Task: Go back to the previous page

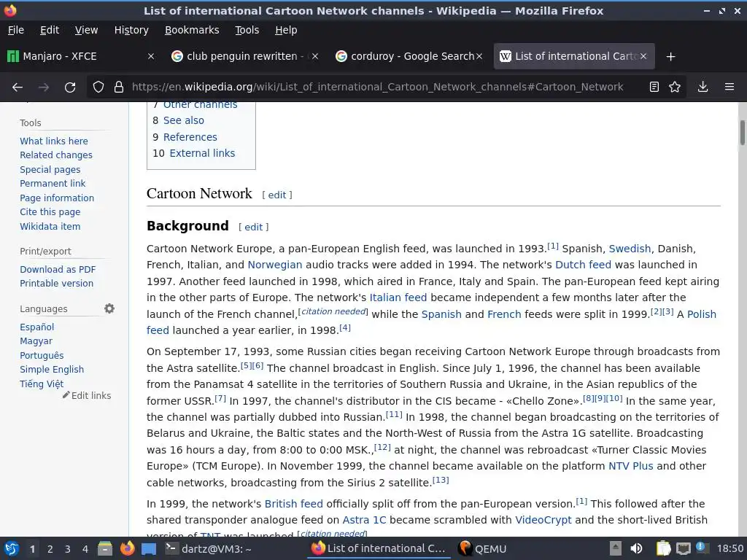Action: (x=18, y=87)
